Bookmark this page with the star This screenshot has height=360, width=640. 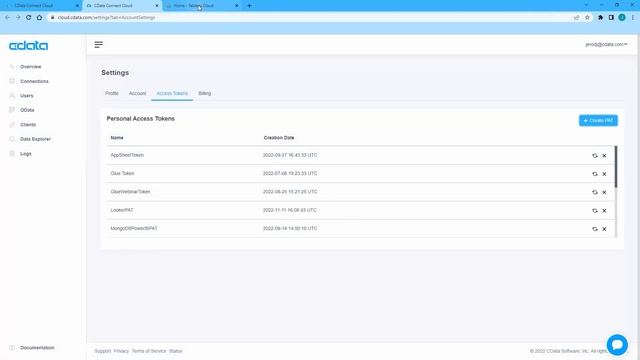click(x=587, y=18)
